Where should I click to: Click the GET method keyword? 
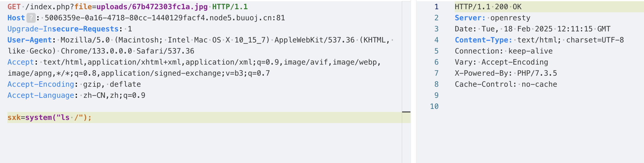[x=14, y=7]
